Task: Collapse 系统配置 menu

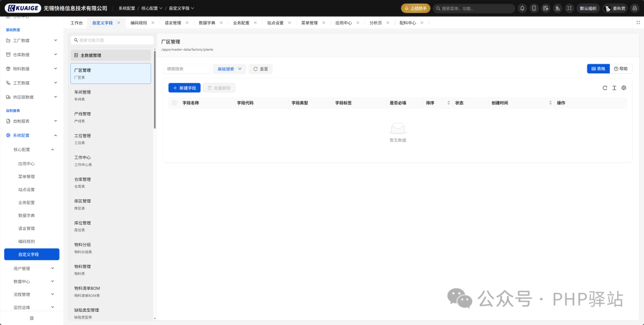Action: [x=55, y=135]
